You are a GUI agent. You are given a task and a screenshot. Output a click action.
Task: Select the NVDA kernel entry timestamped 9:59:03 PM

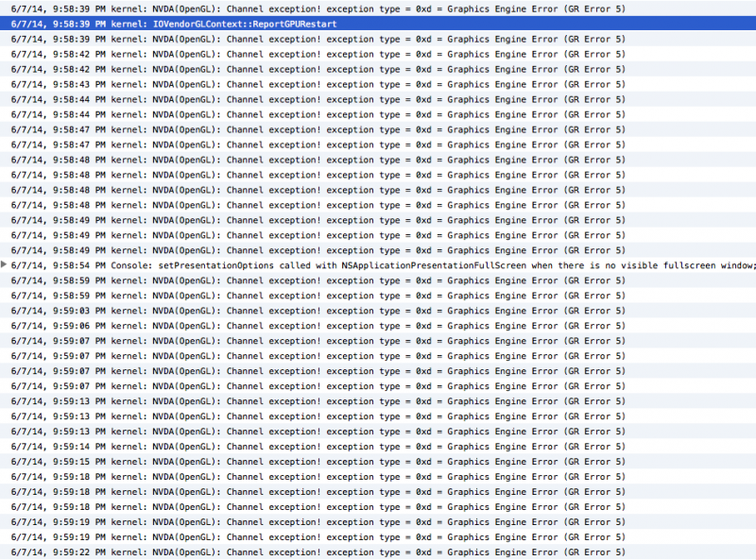(x=378, y=311)
